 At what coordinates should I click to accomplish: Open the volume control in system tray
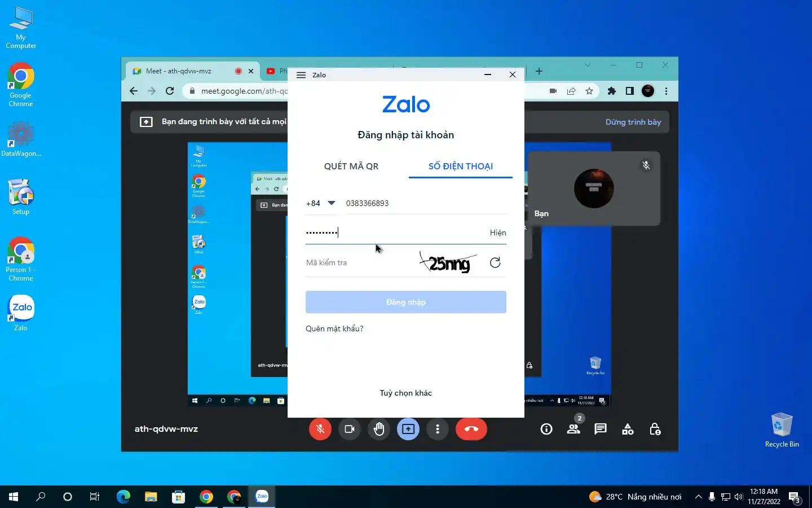pyautogui.click(x=739, y=497)
